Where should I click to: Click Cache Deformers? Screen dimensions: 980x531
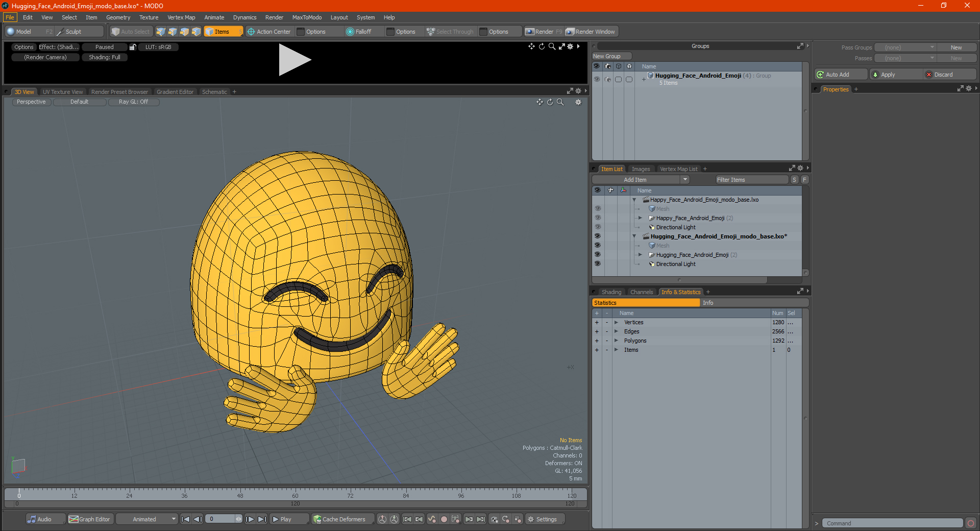pos(343,519)
